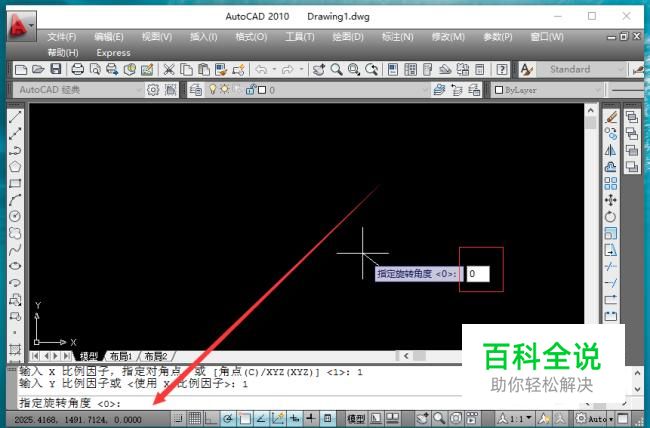Image resolution: width=650 pixels, height=428 pixels.
Task: Toggle Polar tracking in the status bar
Action: click(228, 419)
